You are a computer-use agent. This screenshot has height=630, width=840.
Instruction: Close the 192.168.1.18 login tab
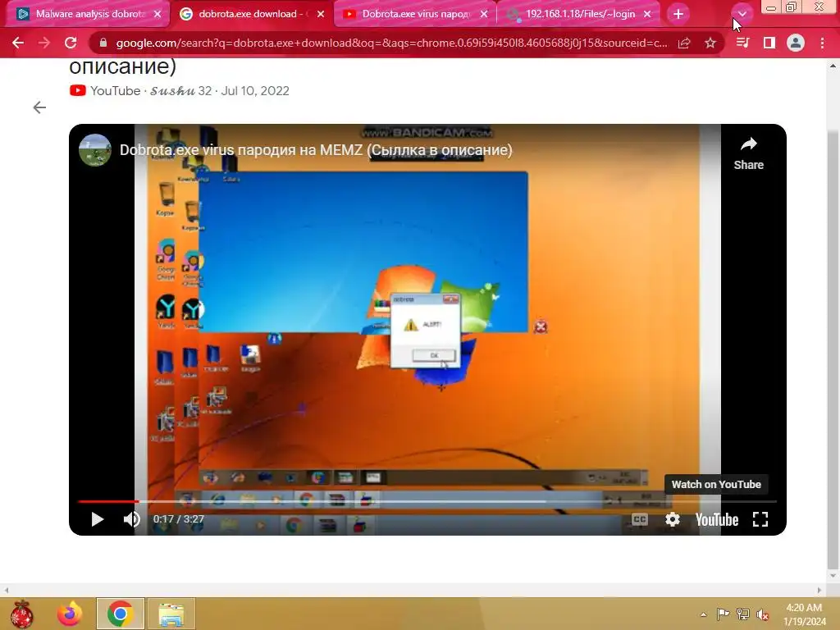(647, 14)
